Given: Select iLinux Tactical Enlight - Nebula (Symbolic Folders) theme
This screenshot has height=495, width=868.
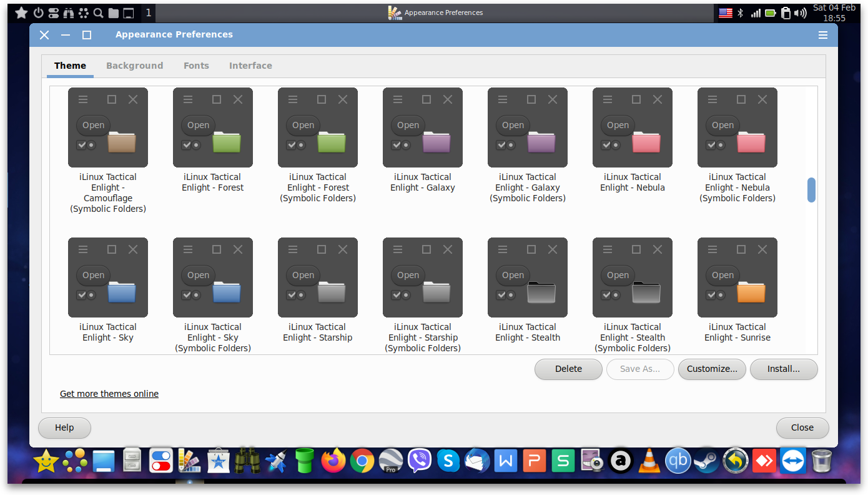Looking at the screenshot, I should pyautogui.click(x=737, y=146).
